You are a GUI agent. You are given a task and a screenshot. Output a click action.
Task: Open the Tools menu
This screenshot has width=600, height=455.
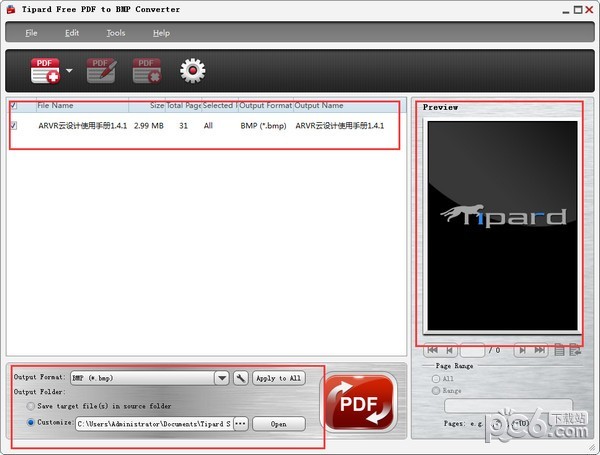point(116,33)
